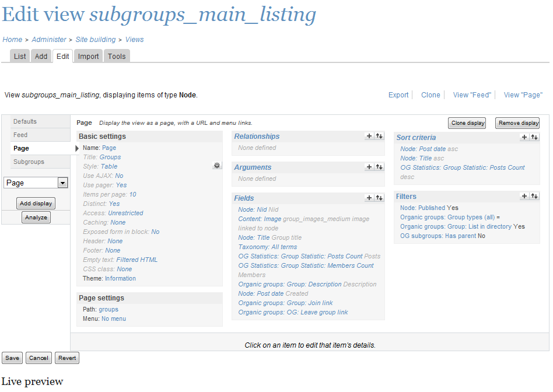This screenshot has height=392, width=553.
Task: Go to Home breadcrumb
Action: (12, 40)
